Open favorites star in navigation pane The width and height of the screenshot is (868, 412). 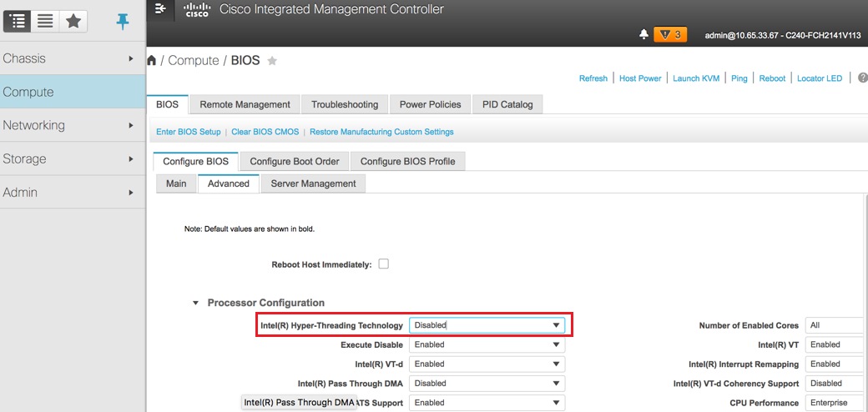73,22
